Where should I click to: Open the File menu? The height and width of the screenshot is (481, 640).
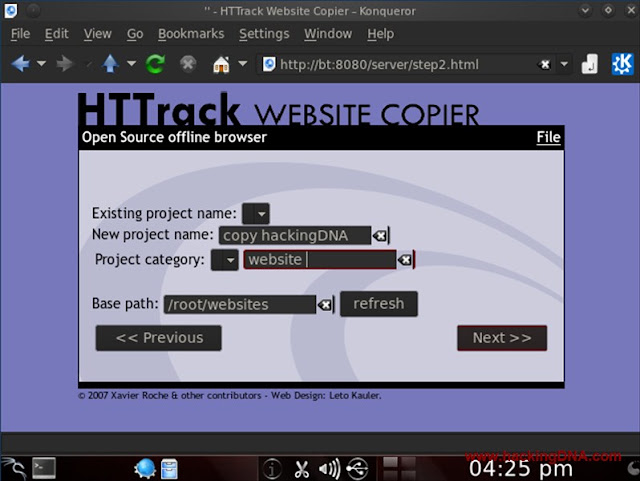click(20, 33)
